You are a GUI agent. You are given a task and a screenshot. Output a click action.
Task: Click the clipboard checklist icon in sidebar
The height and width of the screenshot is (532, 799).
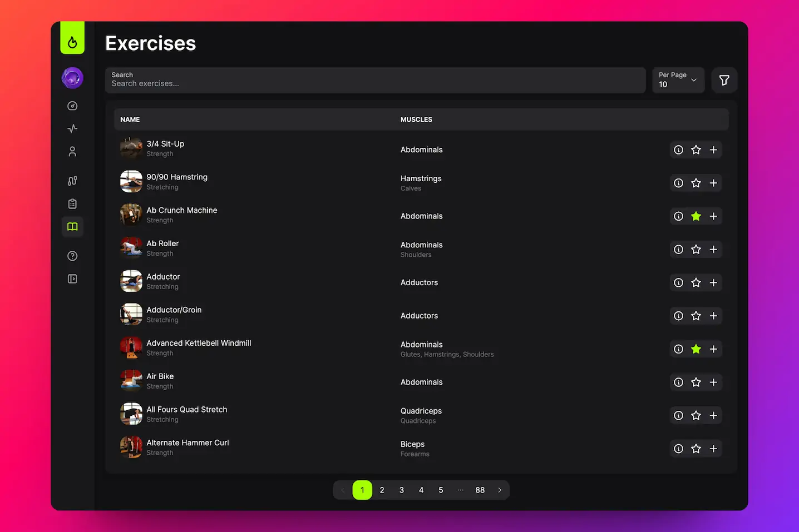point(72,204)
